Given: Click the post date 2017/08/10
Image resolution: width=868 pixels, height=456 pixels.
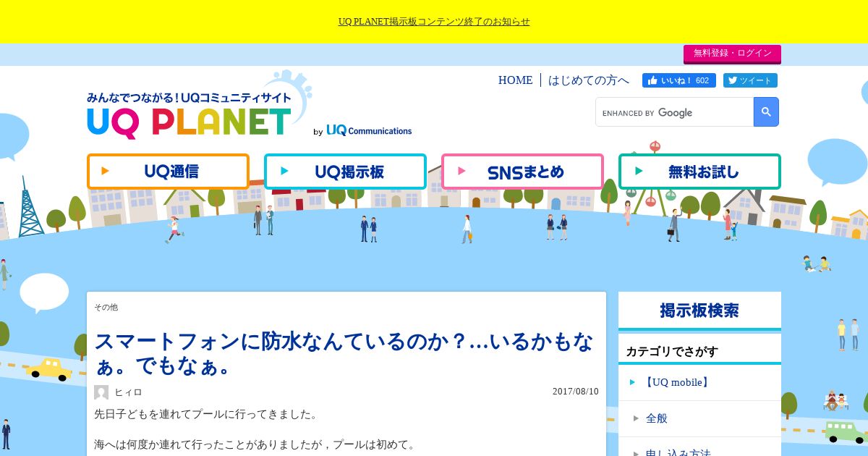Looking at the screenshot, I should [576, 392].
